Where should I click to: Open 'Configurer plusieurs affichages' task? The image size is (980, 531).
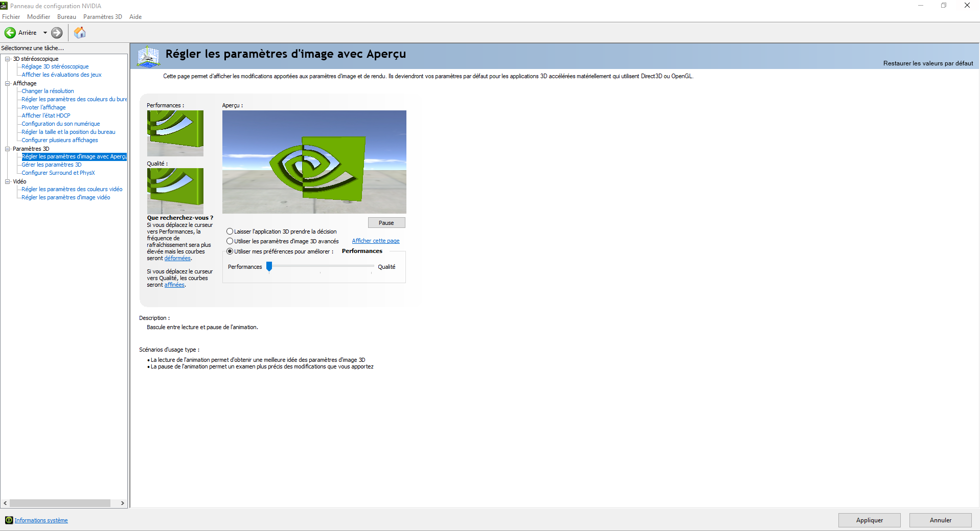tap(60, 140)
